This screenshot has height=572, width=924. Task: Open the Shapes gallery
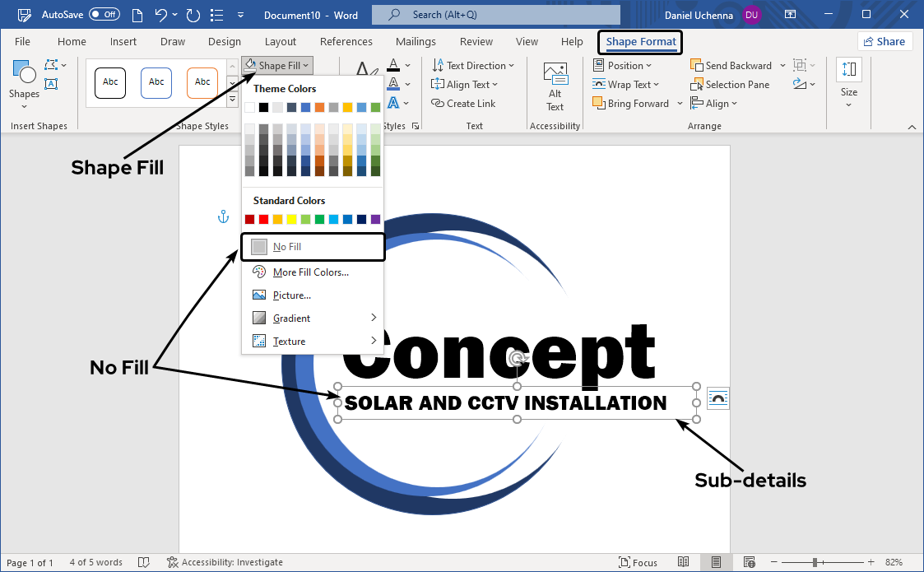pos(24,81)
